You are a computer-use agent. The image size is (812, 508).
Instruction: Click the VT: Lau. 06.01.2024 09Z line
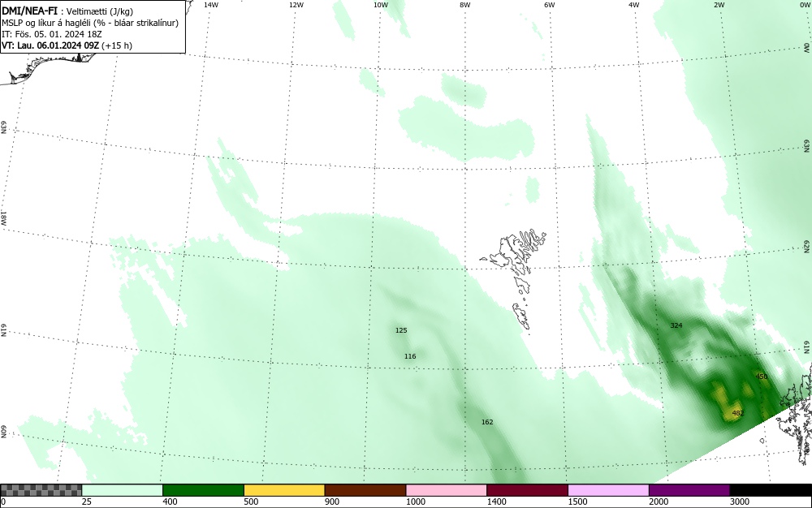pos(67,45)
